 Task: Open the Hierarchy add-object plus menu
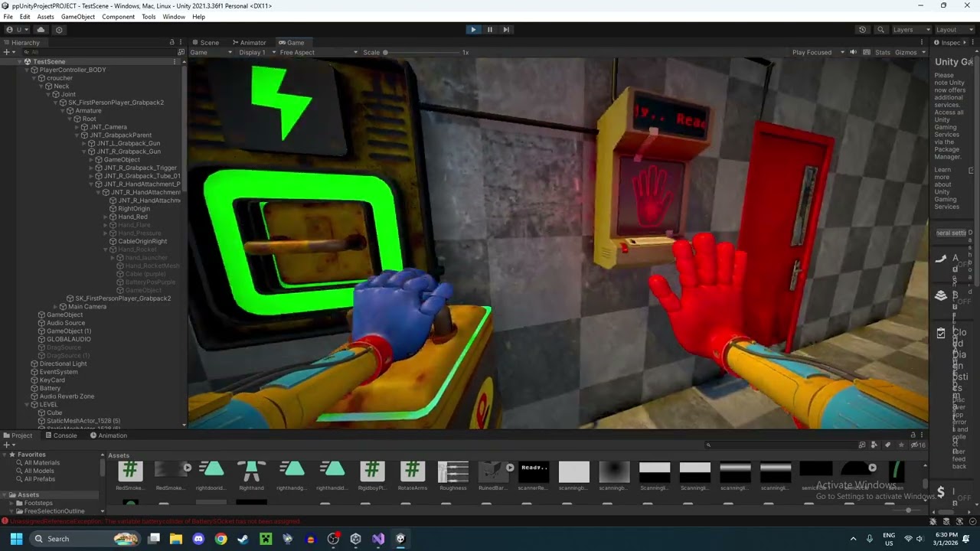point(8,52)
